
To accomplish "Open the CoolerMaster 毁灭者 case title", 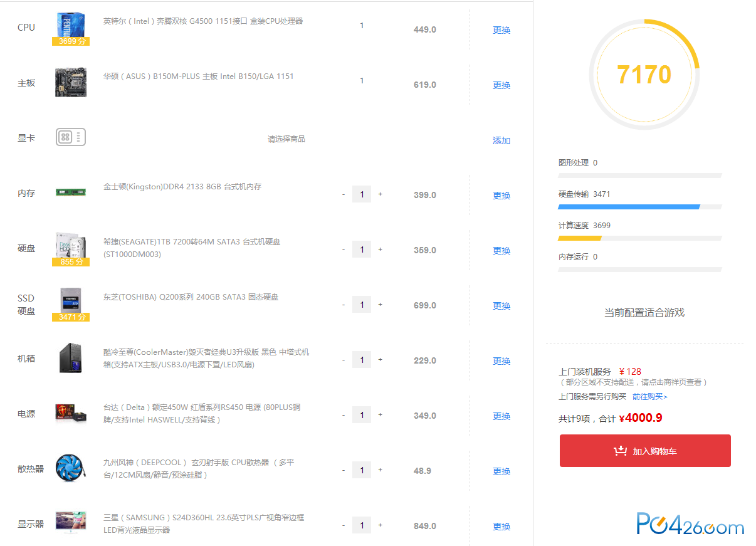I will point(206,359).
